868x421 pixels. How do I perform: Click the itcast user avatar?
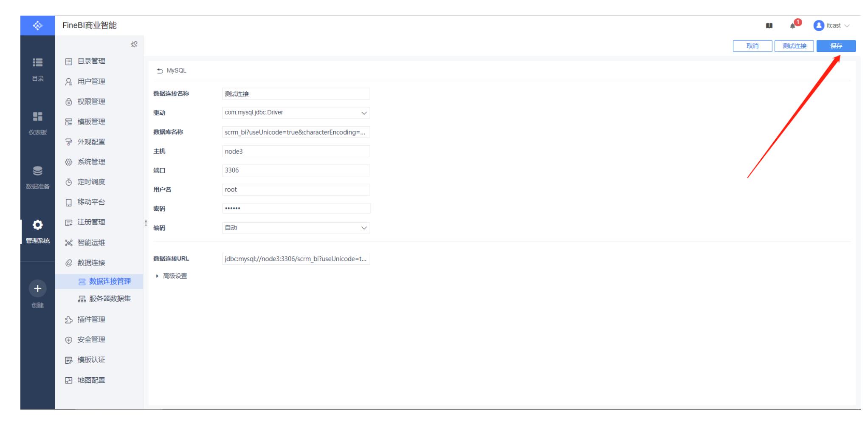coord(819,25)
